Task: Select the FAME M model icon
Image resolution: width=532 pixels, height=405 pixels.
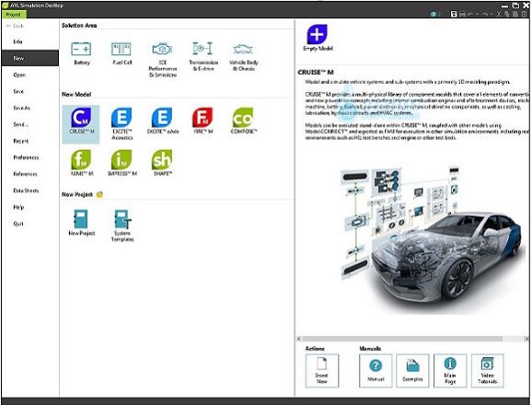Action: tap(81, 163)
